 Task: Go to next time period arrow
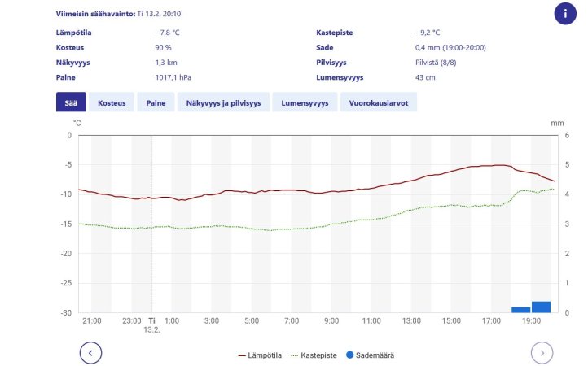[542, 353]
